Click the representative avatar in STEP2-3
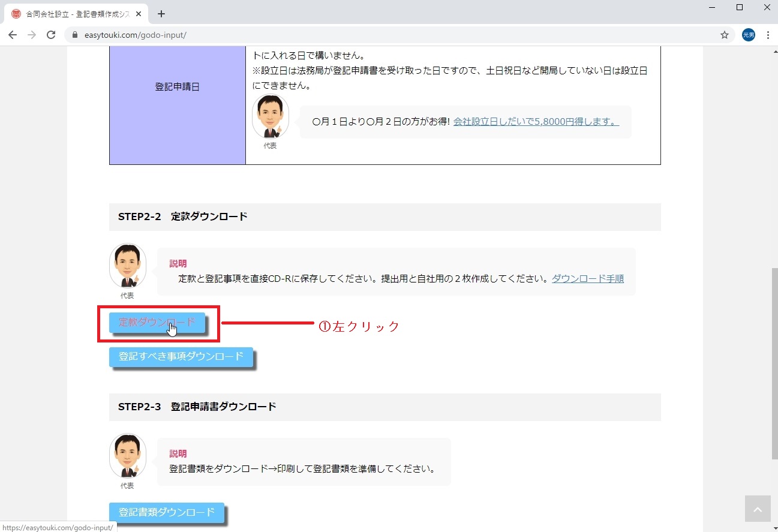778x532 pixels. tap(127, 456)
